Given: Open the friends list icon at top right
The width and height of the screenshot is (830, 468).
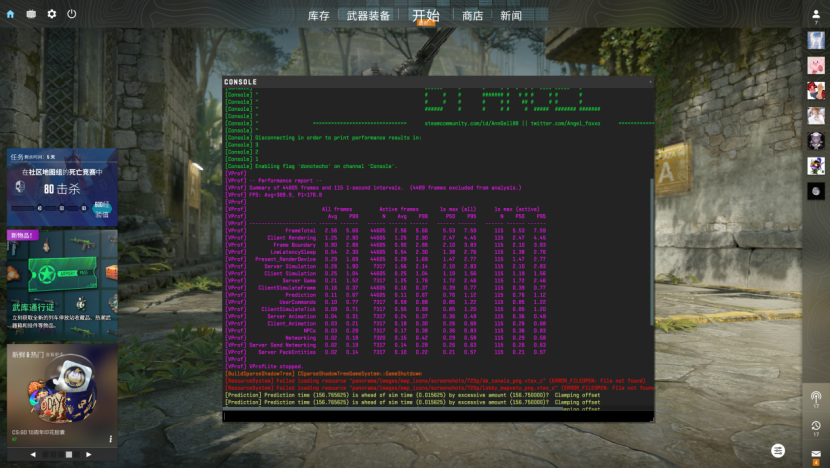Looking at the screenshot, I should (x=816, y=14).
